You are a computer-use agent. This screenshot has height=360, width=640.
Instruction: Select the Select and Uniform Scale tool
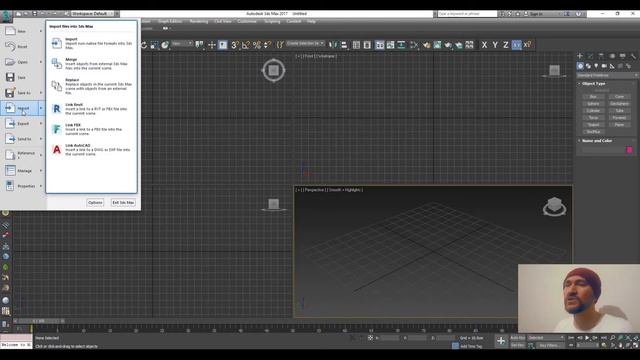154,45
